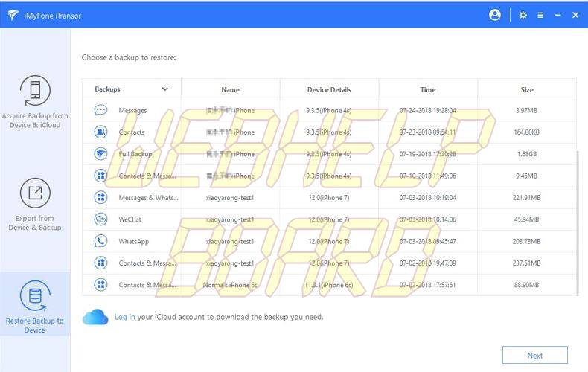The image size is (588, 372).
Task: Follow the Log in iCloud link
Action: pyautogui.click(x=124, y=317)
